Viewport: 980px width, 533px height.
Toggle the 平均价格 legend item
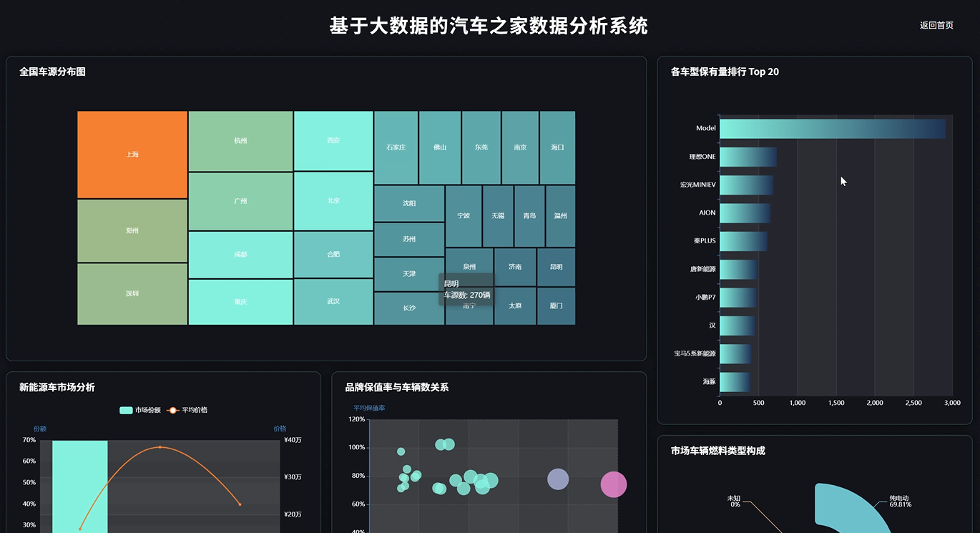click(x=187, y=410)
